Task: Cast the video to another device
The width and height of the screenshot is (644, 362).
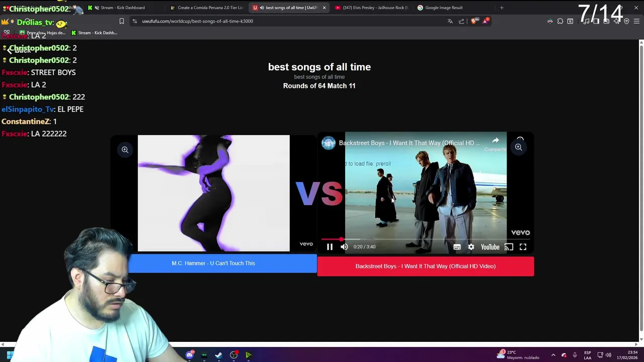Action: coord(509,247)
